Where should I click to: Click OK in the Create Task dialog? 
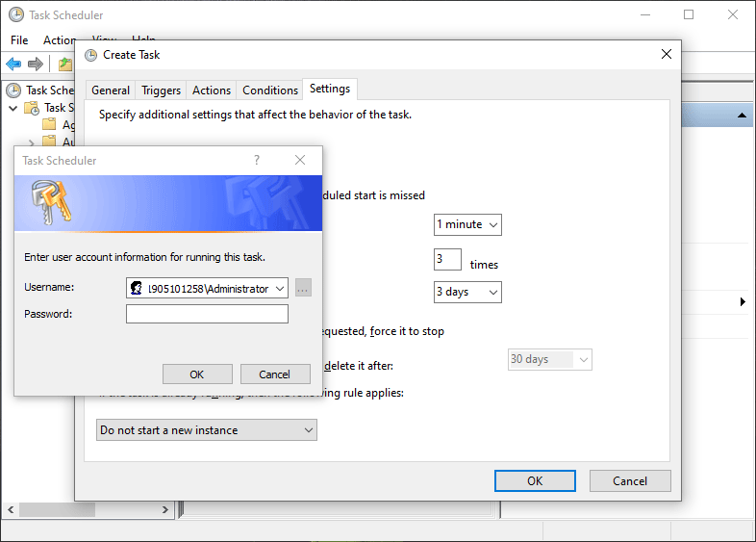[535, 480]
